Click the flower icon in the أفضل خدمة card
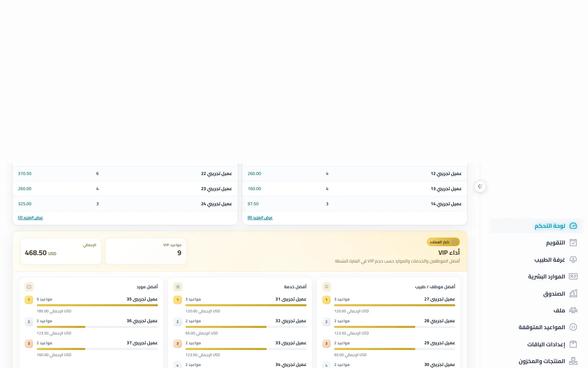 point(178,287)
